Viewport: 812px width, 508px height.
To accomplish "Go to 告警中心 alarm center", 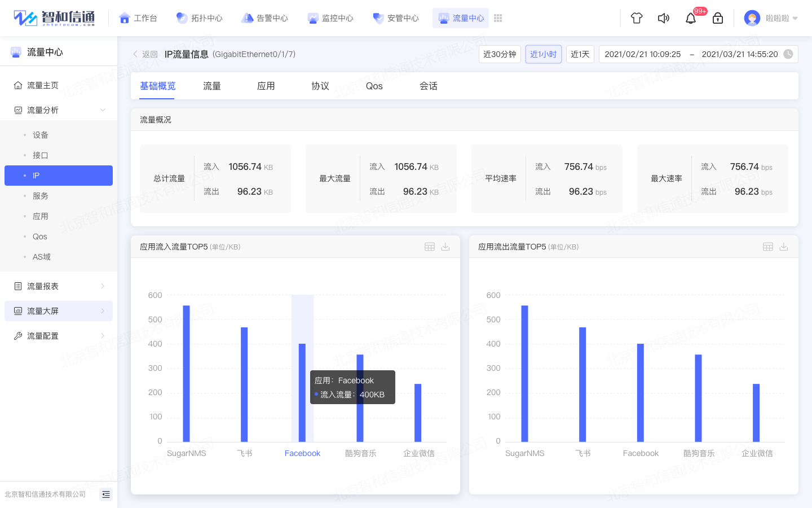I will (x=264, y=18).
